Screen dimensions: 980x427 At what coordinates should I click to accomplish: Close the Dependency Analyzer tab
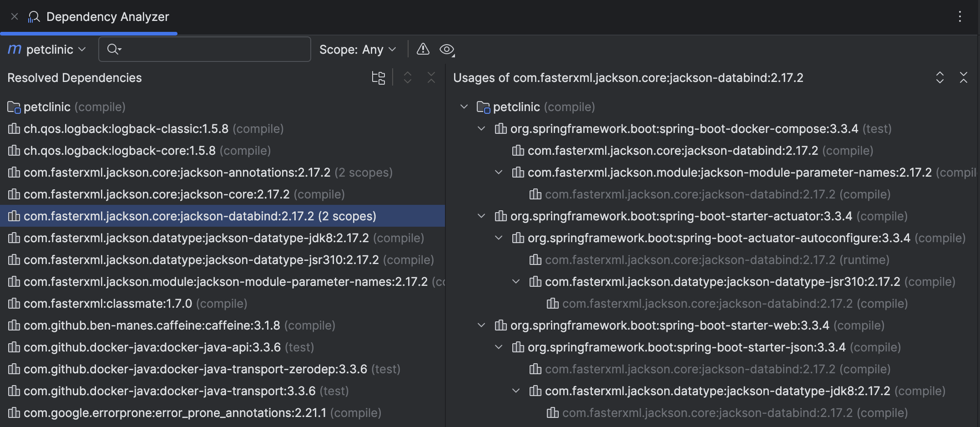[14, 17]
